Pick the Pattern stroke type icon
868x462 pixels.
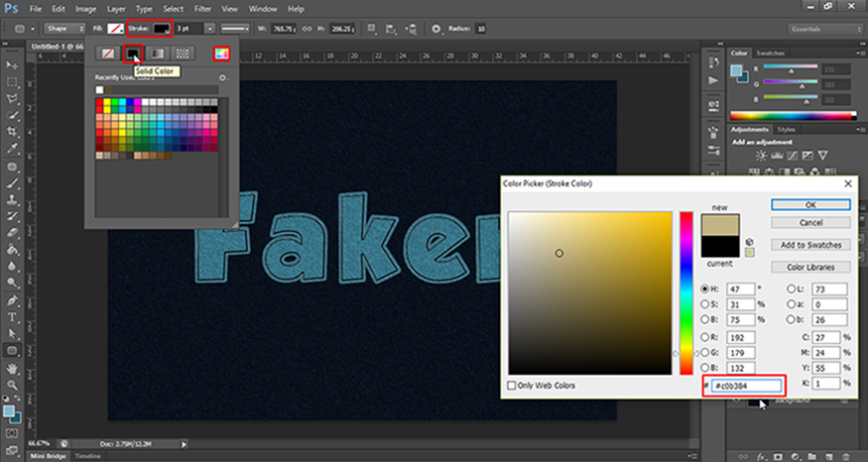183,52
